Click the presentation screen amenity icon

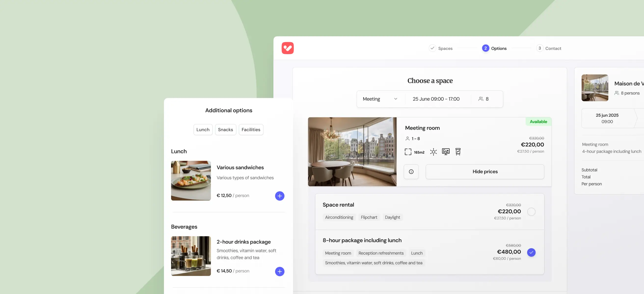445,151
